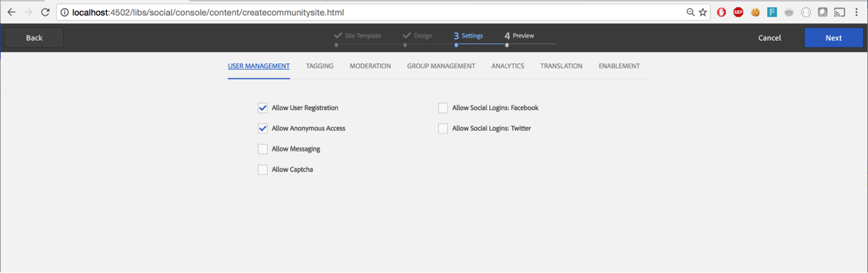
Task: Enable the Allow Captcha checkbox
Action: [262, 170]
